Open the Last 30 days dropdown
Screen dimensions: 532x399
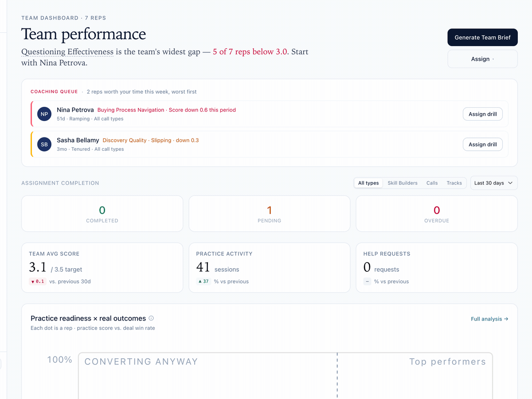click(x=493, y=183)
